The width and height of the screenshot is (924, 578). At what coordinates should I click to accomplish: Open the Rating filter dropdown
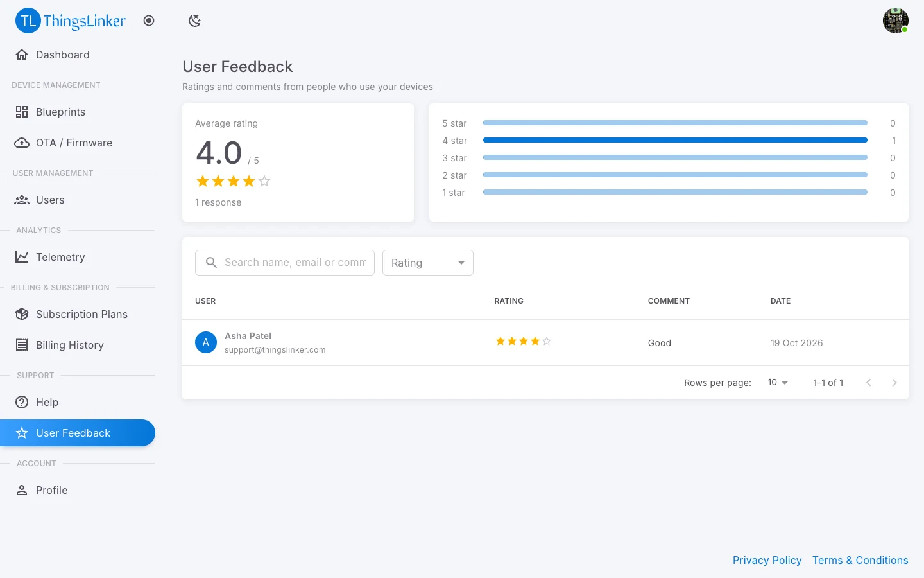(x=428, y=263)
